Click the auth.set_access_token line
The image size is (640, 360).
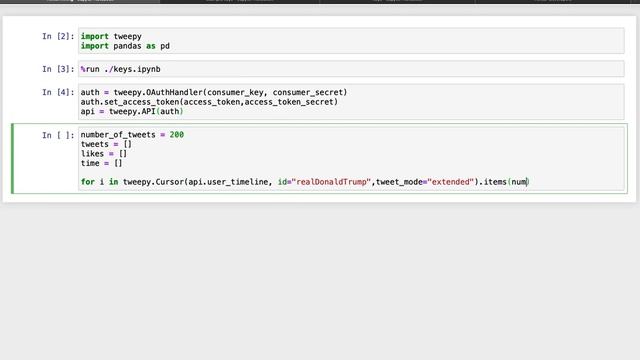click(209, 102)
